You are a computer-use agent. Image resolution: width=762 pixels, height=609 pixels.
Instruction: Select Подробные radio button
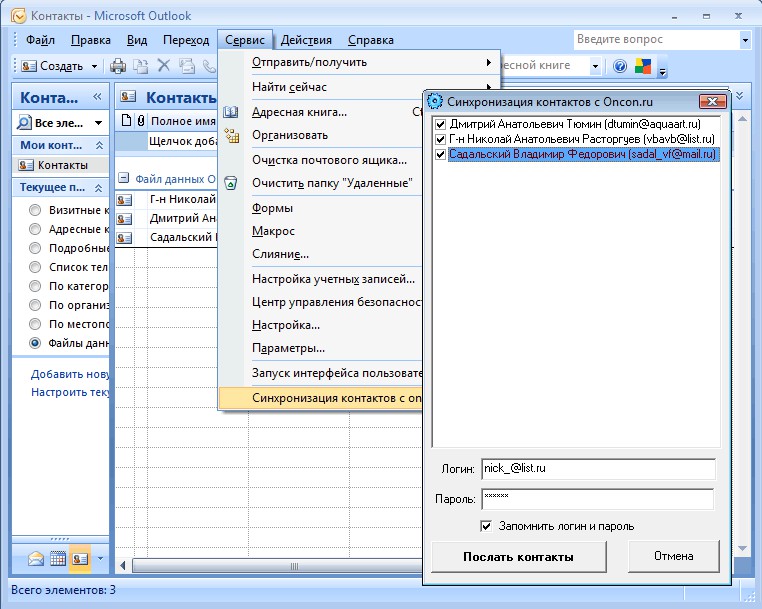(x=35, y=248)
